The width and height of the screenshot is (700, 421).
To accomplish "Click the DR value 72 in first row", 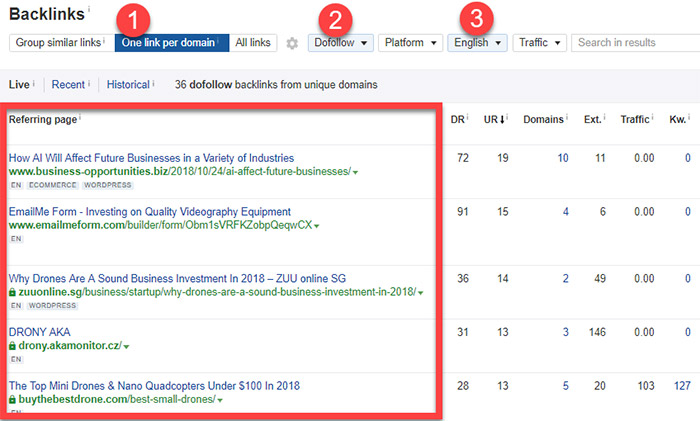I will tap(463, 158).
